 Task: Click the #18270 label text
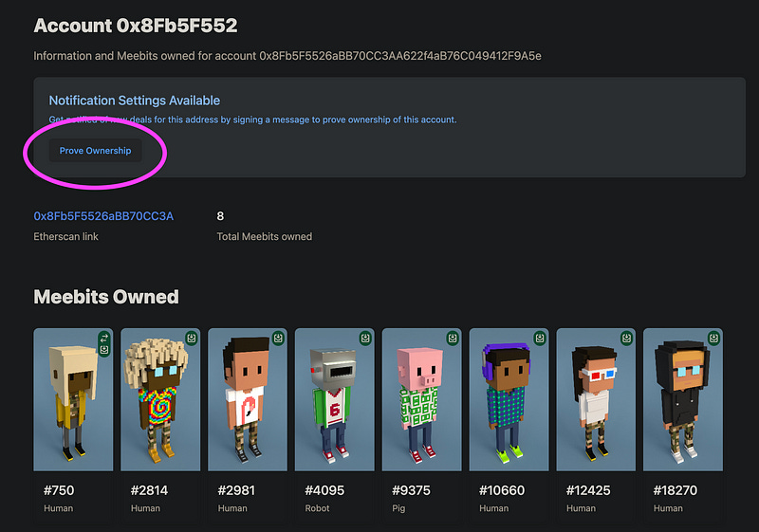[x=676, y=490]
